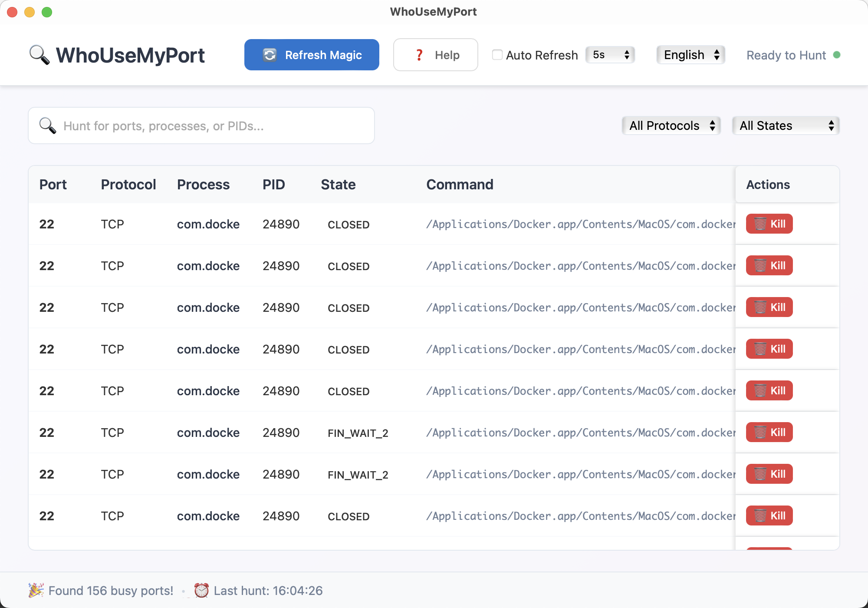Click the State column header
This screenshot has height=608, width=868.
click(x=338, y=184)
